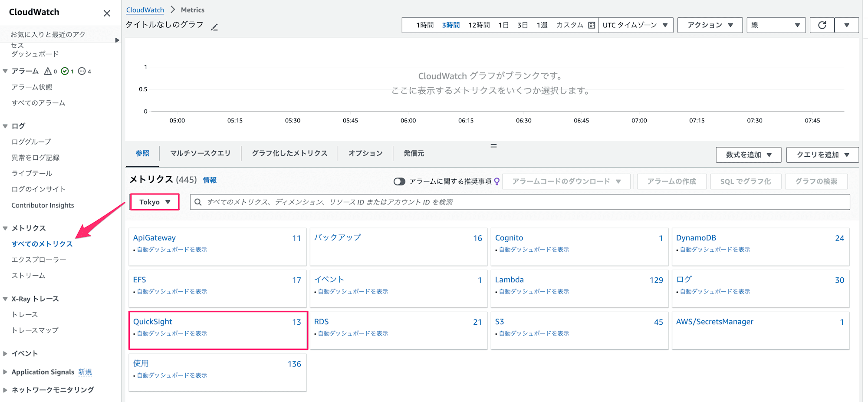
Task: Open ライブテール in sidebar
Action: (x=32, y=174)
